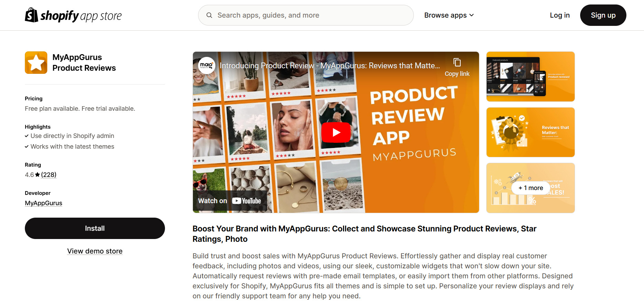
Task: Open the MyAppGurus developer link
Action: click(43, 203)
